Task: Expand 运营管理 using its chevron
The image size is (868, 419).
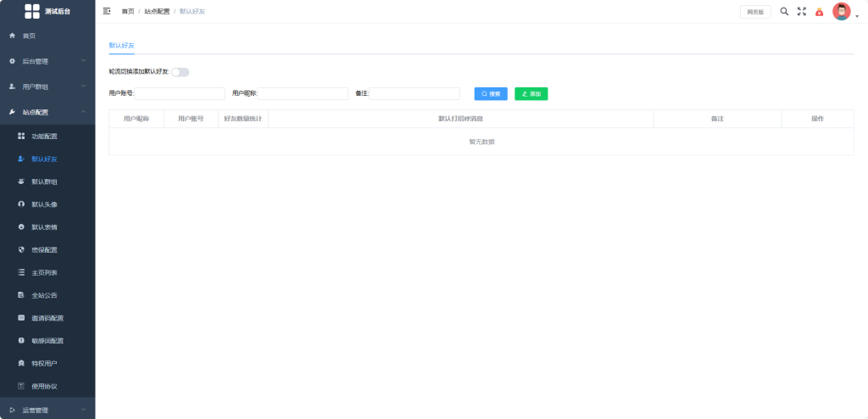Action: click(x=84, y=410)
